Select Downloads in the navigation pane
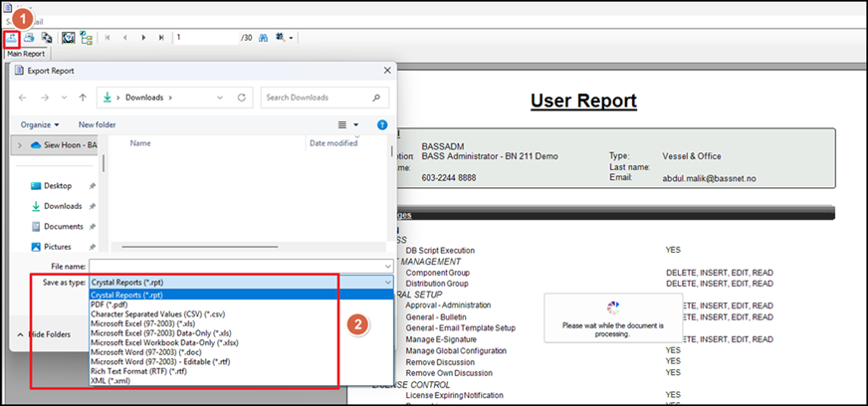The width and height of the screenshot is (868, 406). [63, 206]
